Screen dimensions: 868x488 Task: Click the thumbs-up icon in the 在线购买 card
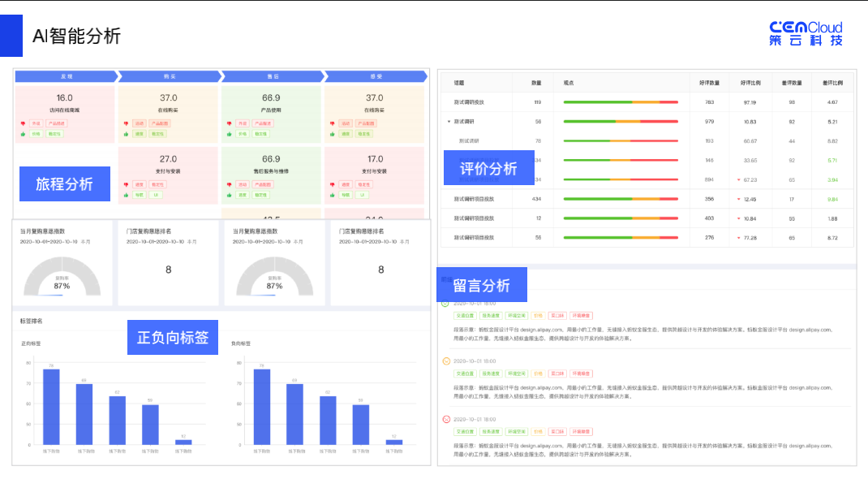tap(125, 135)
